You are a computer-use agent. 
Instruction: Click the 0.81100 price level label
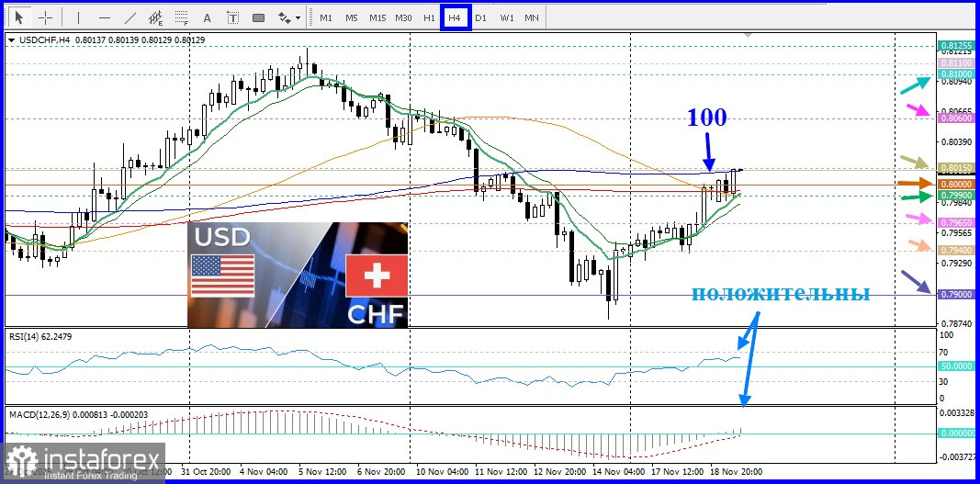click(x=955, y=63)
